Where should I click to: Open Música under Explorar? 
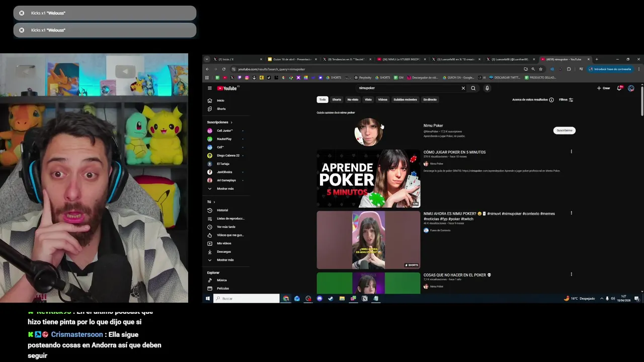(222, 280)
